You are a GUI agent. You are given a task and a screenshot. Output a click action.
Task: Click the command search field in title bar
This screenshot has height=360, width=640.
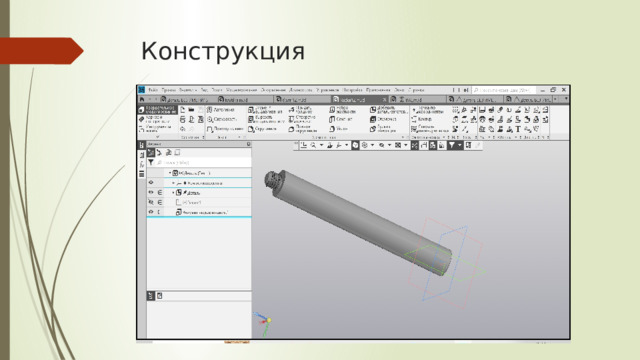point(504,90)
